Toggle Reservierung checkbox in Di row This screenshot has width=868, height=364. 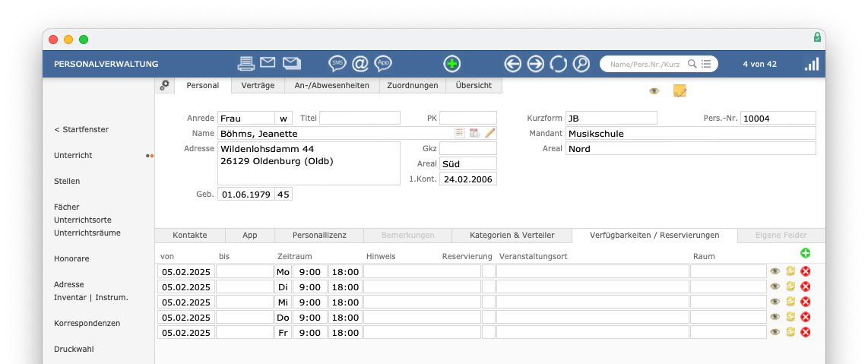point(488,286)
